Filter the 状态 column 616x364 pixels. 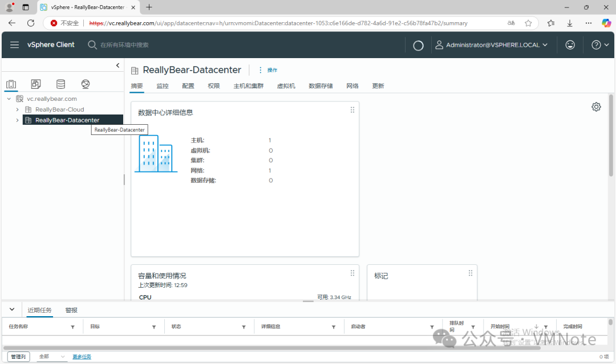[244, 327]
